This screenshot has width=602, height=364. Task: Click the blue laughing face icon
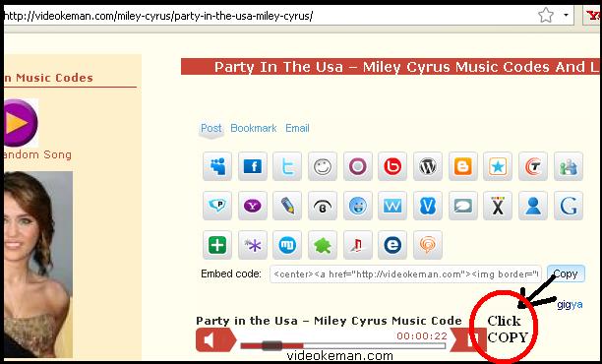click(357, 206)
